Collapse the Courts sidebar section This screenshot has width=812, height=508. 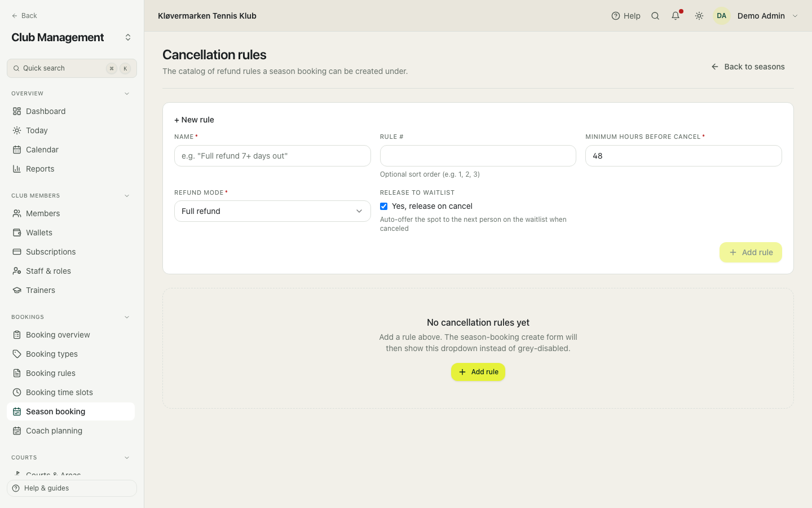[x=127, y=458]
